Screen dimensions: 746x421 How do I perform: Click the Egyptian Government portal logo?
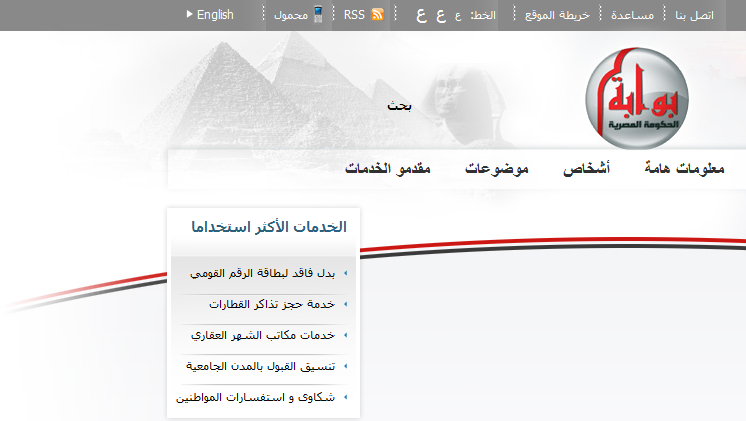(x=637, y=97)
